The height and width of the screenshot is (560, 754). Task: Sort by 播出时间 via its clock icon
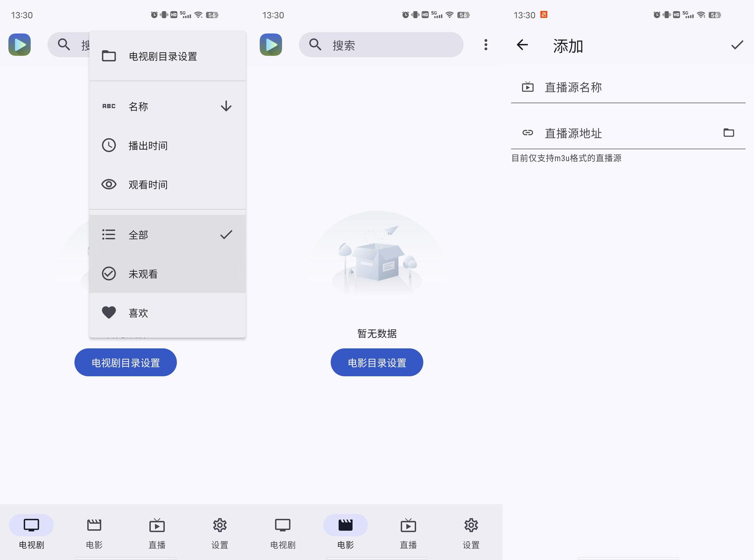[x=109, y=145]
